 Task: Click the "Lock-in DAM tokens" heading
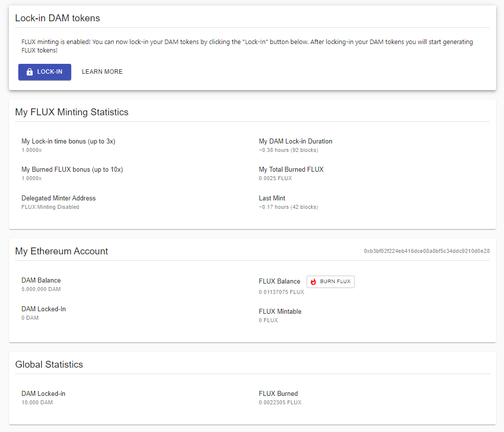[x=57, y=18]
